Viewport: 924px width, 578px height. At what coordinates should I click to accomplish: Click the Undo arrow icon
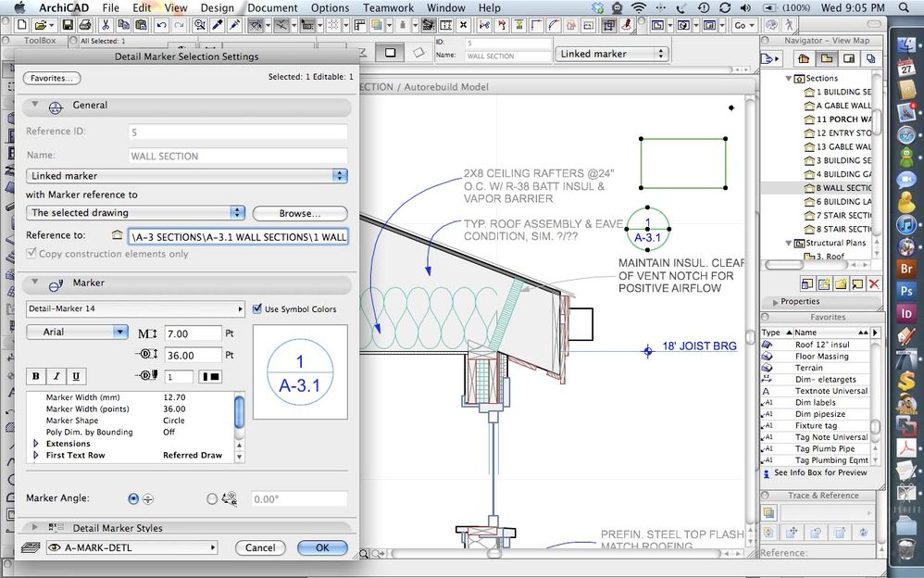(162, 26)
